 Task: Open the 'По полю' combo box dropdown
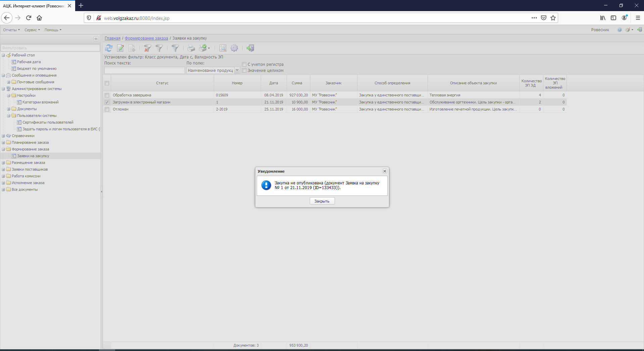[237, 70]
